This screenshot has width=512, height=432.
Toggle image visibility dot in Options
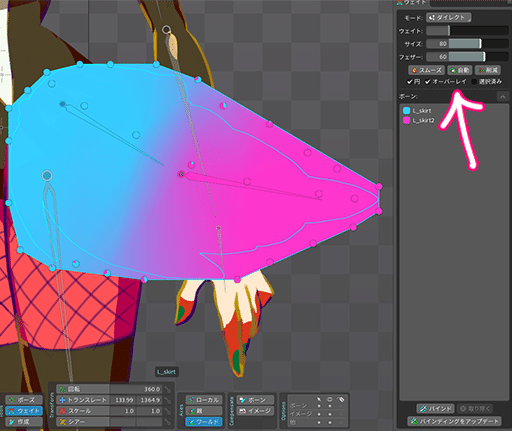point(330,414)
